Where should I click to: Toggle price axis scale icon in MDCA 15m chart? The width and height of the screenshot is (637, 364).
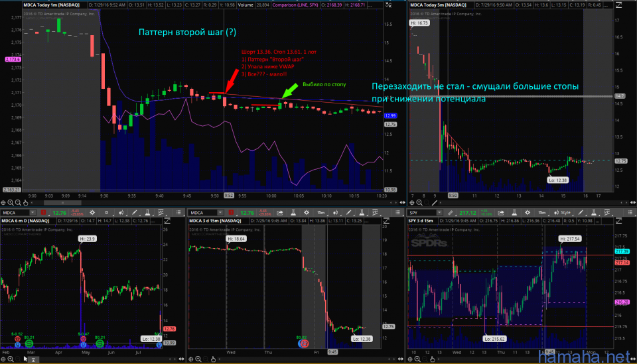386,221
